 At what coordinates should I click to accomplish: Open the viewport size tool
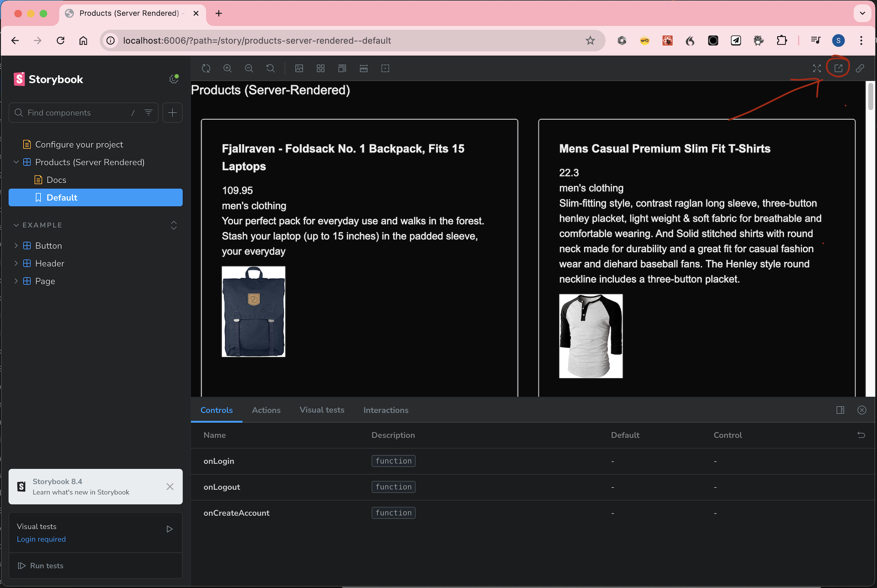pyautogui.click(x=342, y=69)
